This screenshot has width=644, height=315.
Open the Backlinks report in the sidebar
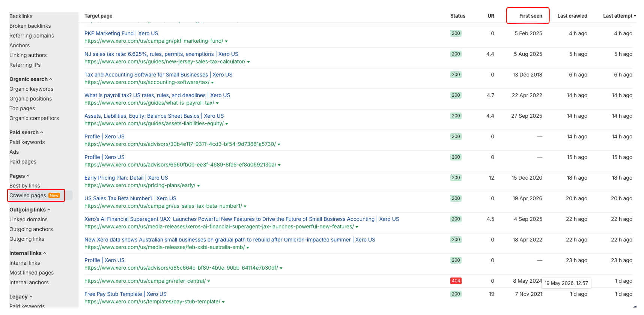(21, 16)
